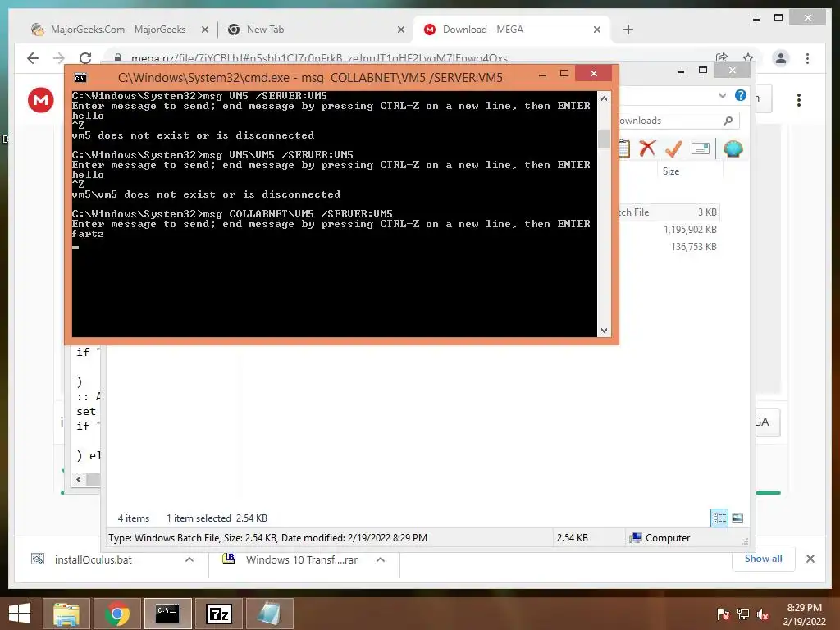Image resolution: width=840 pixels, height=630 pixels.
Task: Click the properties card icon in Explorer toolbar
Action: [x=701, y=148]
